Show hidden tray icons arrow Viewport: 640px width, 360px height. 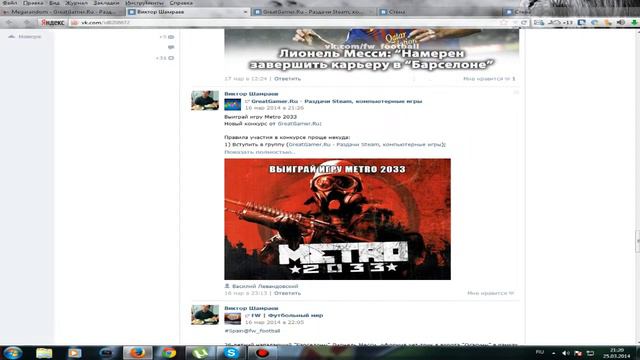click(x=553, y=353)
